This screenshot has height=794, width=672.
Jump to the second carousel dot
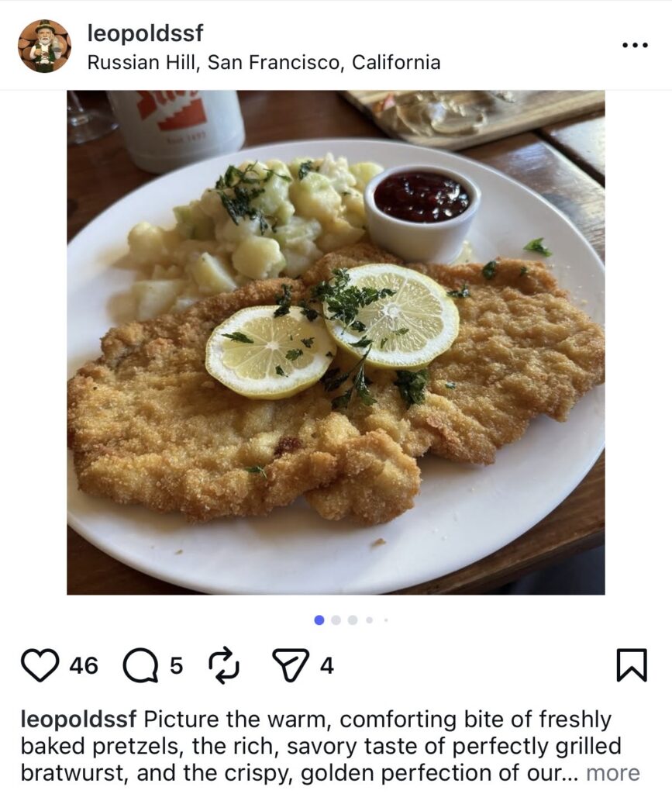pos(336,620)
